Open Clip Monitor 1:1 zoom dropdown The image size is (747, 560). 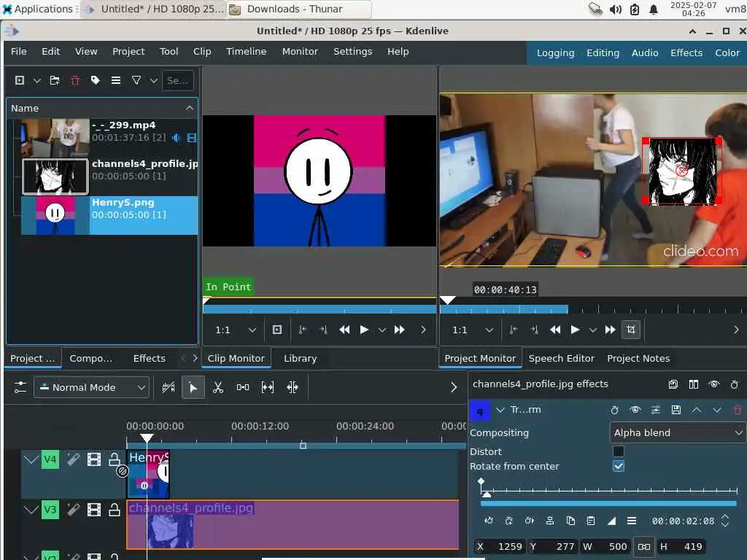point(236,330)
